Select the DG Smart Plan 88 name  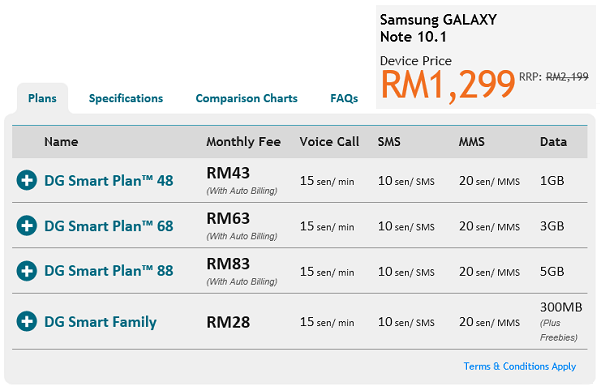[109, 271]
